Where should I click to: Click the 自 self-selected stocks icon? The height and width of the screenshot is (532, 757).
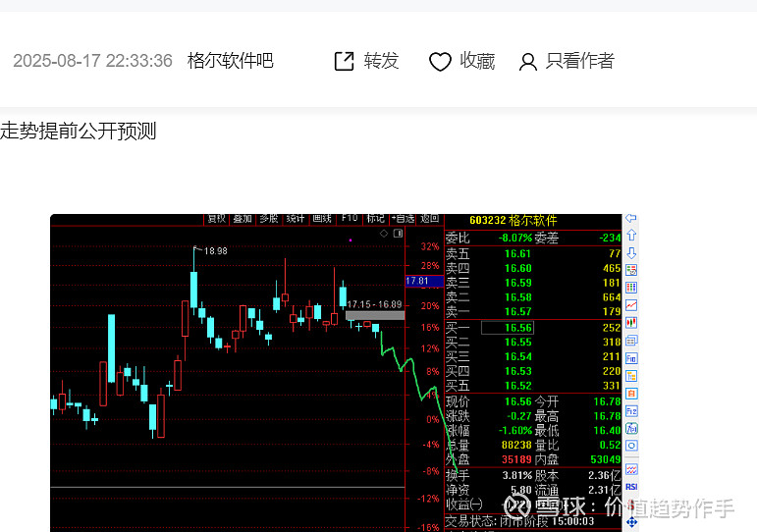coord(631,394)
